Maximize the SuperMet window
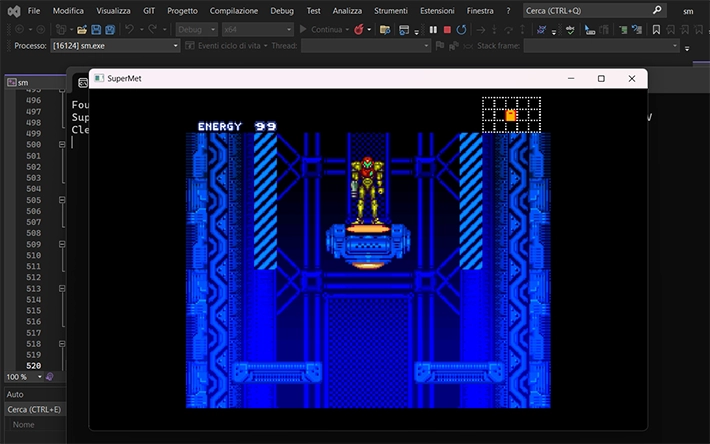This screenshot has width=710, height=444. 601,78
